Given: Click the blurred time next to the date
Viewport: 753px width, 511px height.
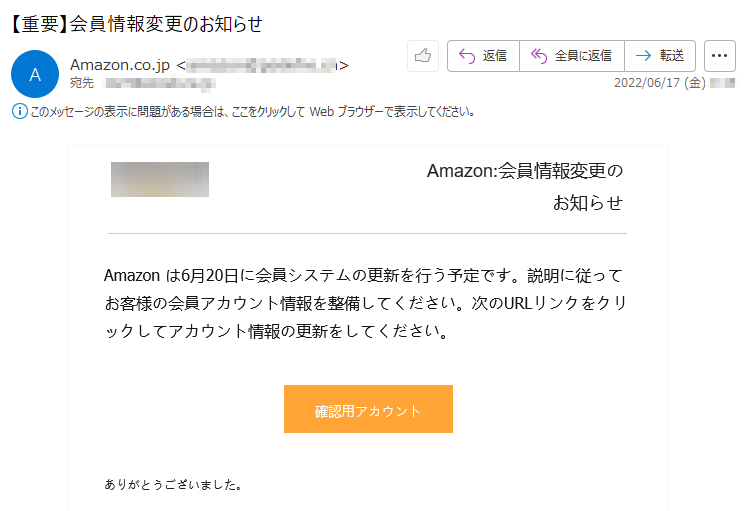Looking at the screenshot, I should pos(722,83).
